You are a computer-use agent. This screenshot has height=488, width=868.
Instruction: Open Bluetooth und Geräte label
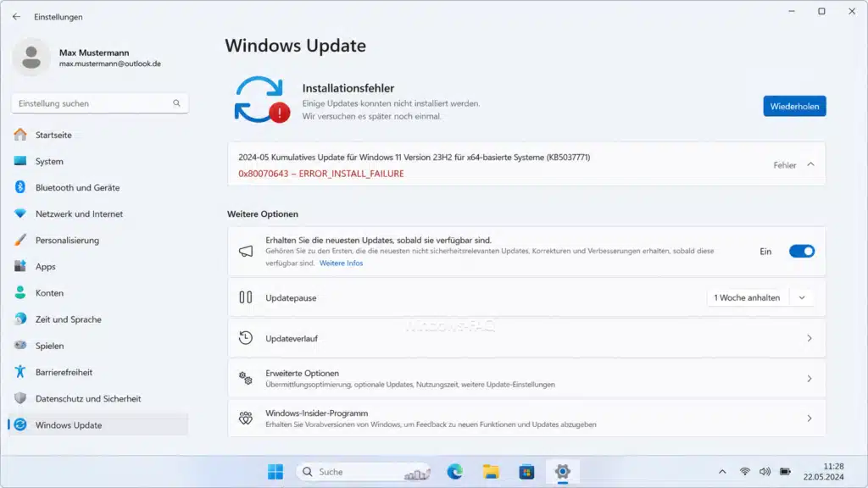point(77,187)
